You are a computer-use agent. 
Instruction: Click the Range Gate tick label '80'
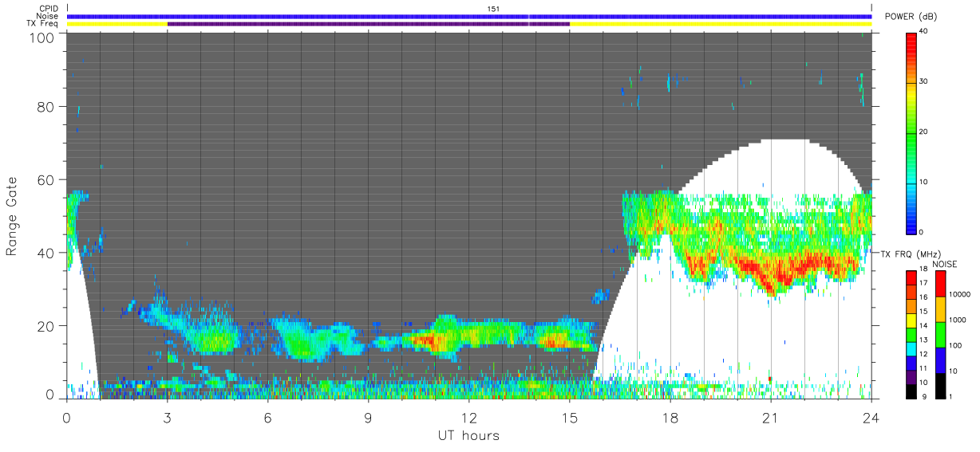pyautogui.click(x=46, y=106)
